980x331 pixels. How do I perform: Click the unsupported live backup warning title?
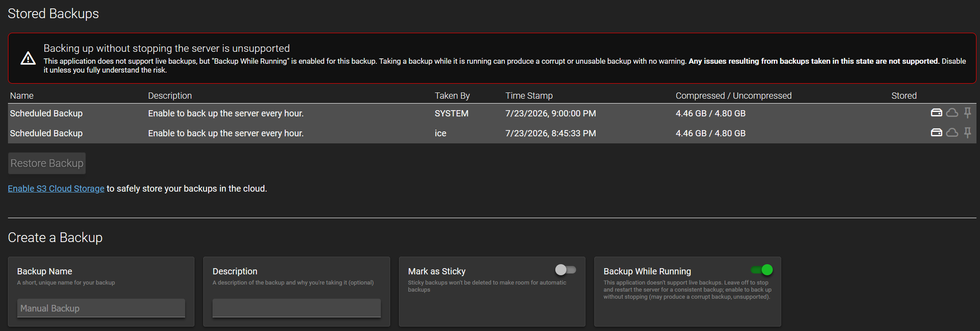167,48
